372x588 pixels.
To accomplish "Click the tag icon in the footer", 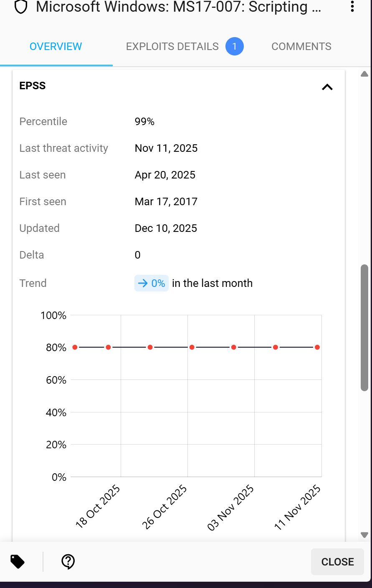I will click(18, 562).
